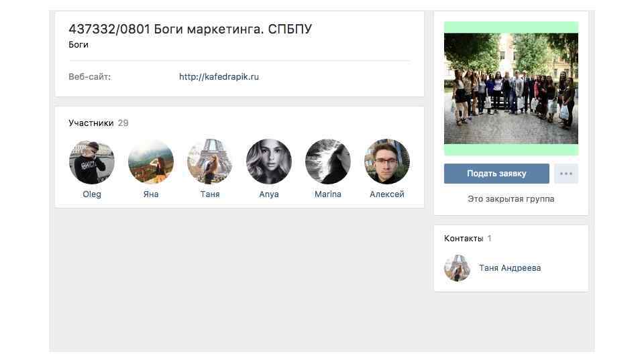Screen dimensions: 644x362
Task: Click the Marina name label
Action: [328, 194]
